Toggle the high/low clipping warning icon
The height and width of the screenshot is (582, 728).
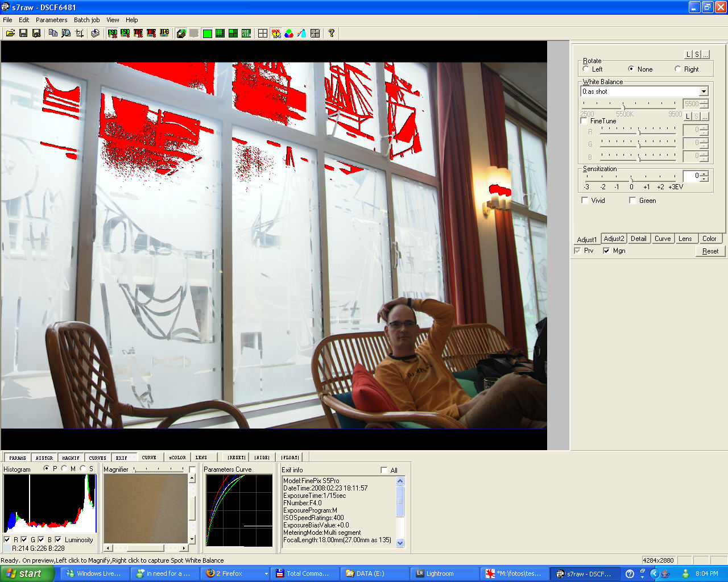tap(276, 34)
